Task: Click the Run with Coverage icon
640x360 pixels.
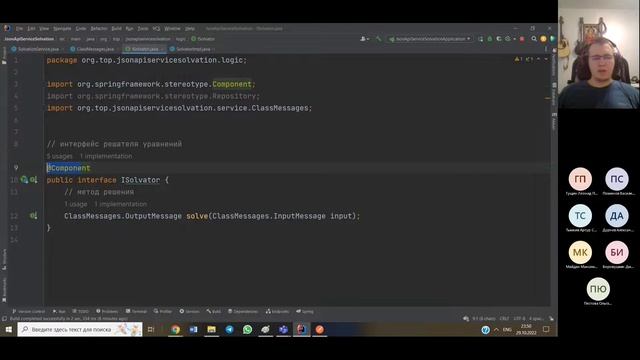Action: (x=499, y=39)
